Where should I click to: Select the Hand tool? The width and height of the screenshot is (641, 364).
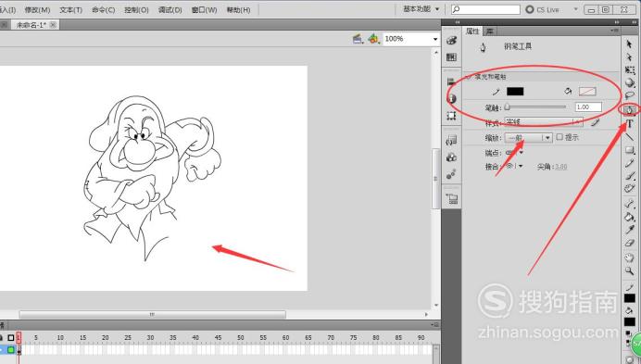pyautogui.click(x=630, y=257)
